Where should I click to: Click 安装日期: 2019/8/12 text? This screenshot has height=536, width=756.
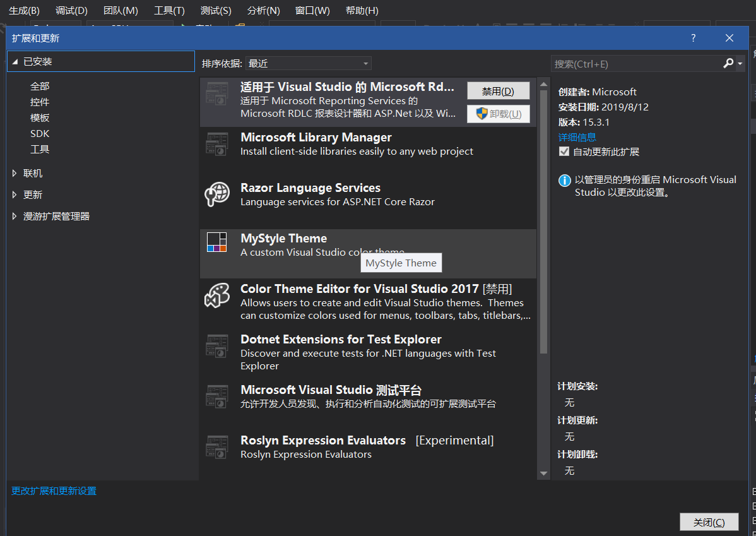[x=603, y=107]
